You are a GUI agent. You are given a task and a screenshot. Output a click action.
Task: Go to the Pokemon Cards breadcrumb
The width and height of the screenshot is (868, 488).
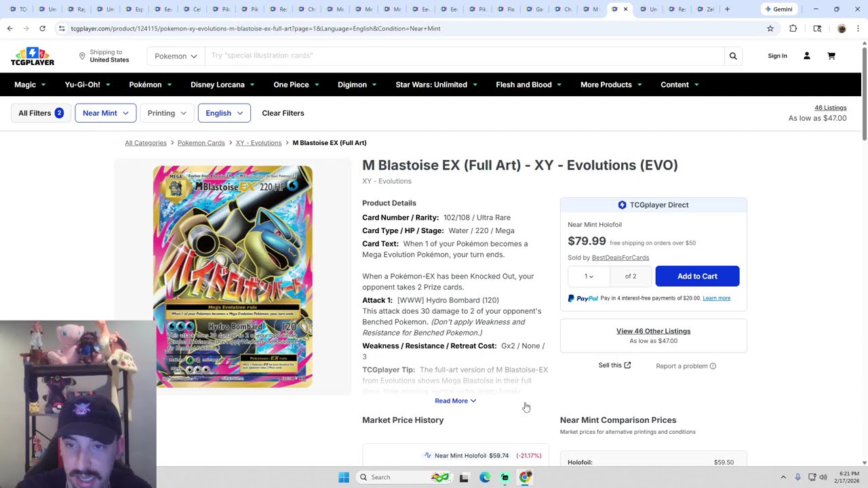pyautogui.click(x=201, y=143)
